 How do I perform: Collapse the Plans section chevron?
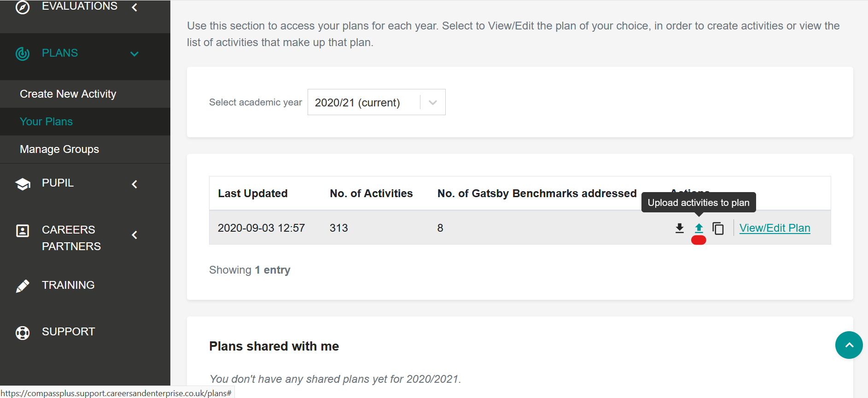pos(134,53)
